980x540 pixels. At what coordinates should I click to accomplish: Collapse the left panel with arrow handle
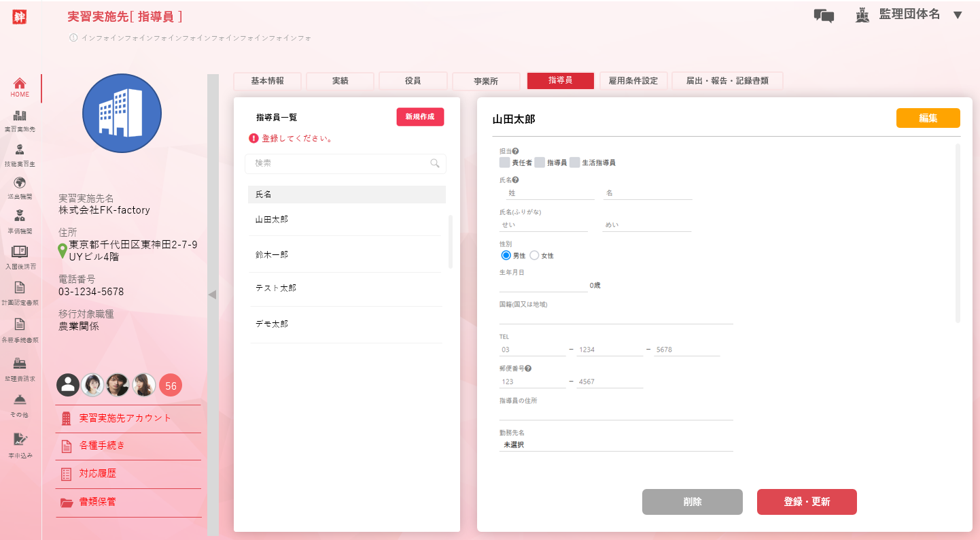coord(212,294)
